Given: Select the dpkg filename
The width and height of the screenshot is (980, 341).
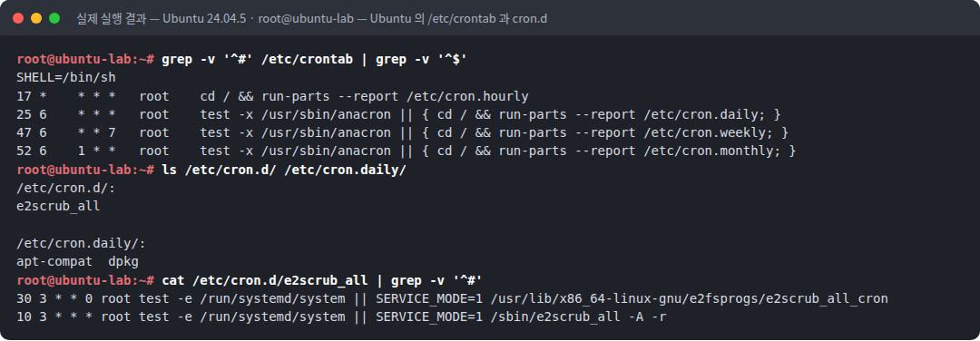Looking at the screenshot, I should tap(123, 262).
